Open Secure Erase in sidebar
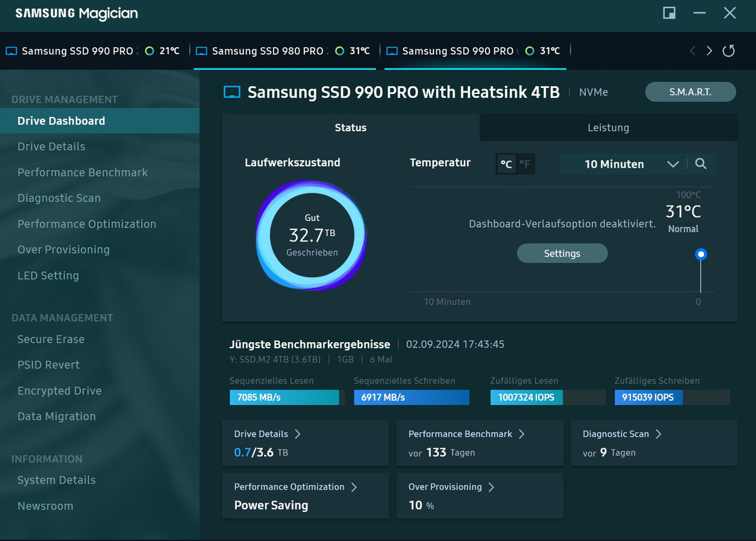The height and width of the screenshot is (541, 756). [100, 339]
